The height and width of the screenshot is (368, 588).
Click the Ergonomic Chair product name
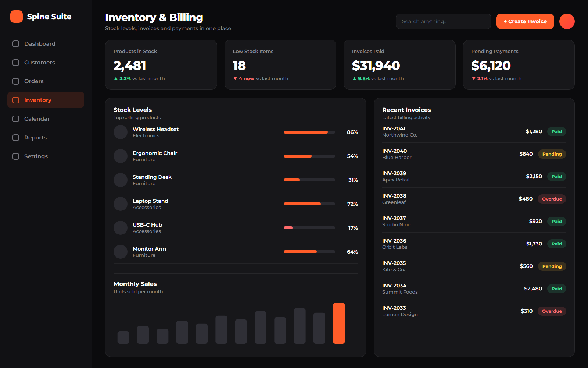[x=155, y=153]
